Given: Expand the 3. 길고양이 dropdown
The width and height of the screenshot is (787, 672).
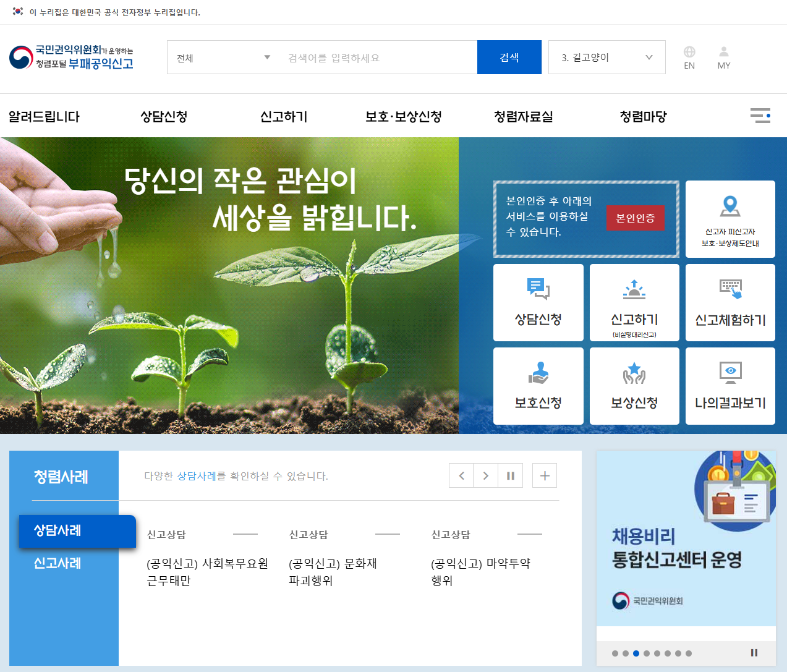Looking at the screenshot, I should coord(606,57).
